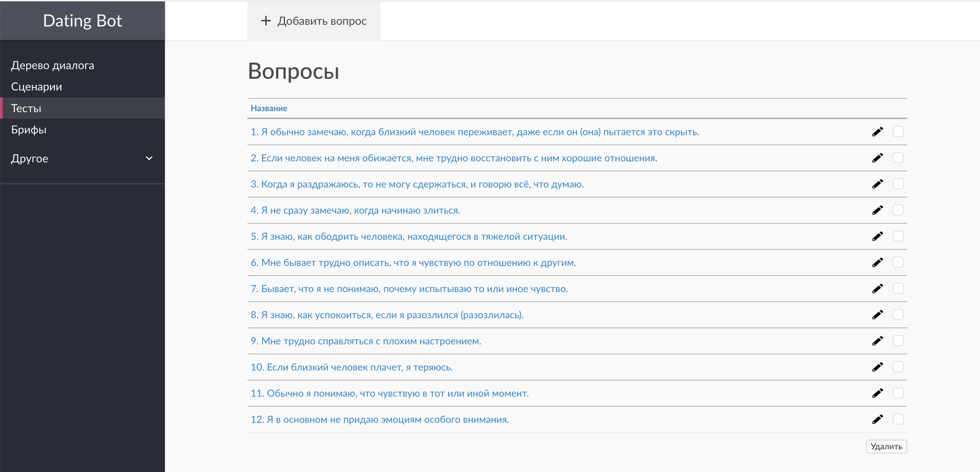
Task: Open Брифы in the sidebar
Action: click(x=29, y=130)
